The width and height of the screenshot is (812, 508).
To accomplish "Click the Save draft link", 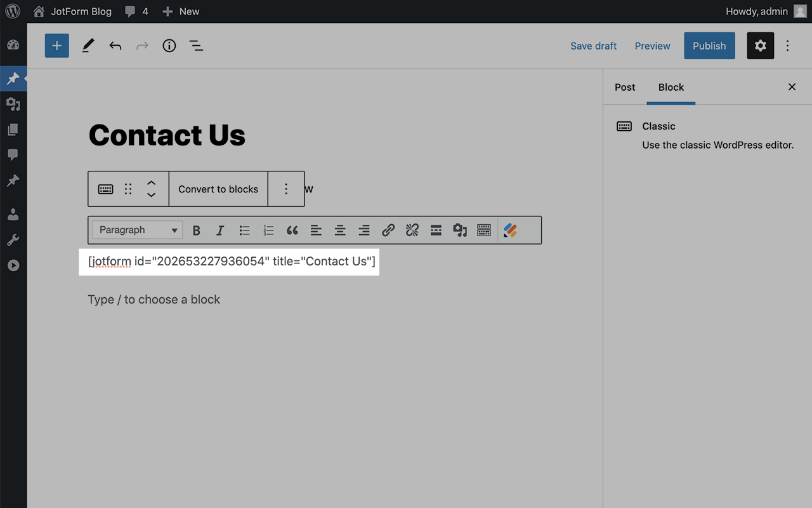I will [x=593, y=45].
